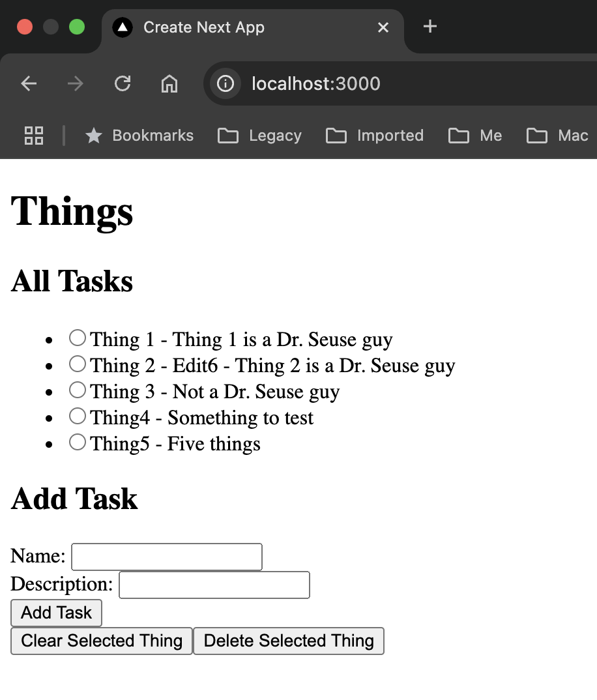
Task: Click Clear Selected Thing button
Action: (102, 641)
